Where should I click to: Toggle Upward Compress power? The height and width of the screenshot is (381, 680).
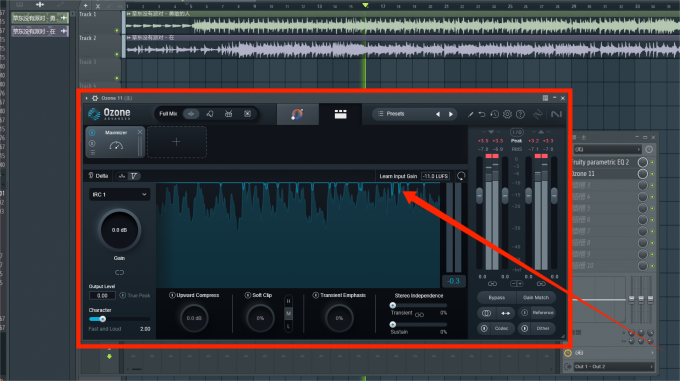(172, 296)
